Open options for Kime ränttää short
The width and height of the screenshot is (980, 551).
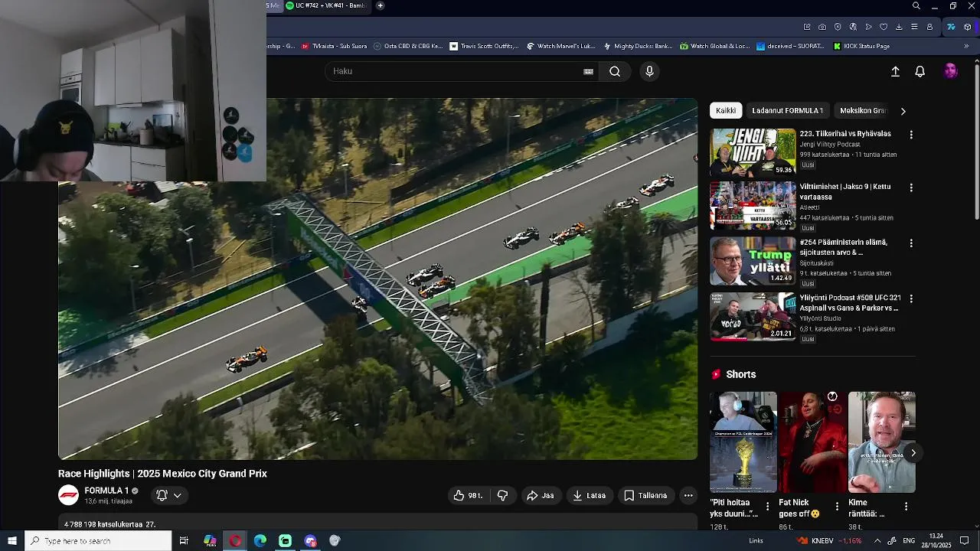tap(906, 507)
